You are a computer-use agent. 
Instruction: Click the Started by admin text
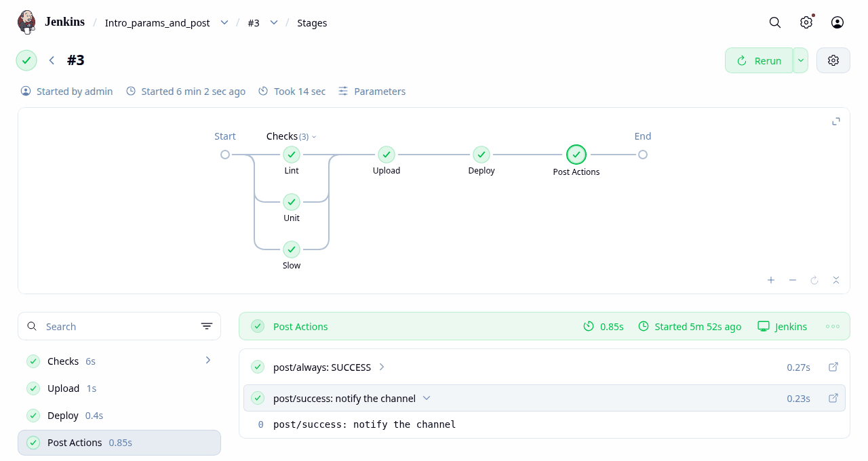pos(75,91)
